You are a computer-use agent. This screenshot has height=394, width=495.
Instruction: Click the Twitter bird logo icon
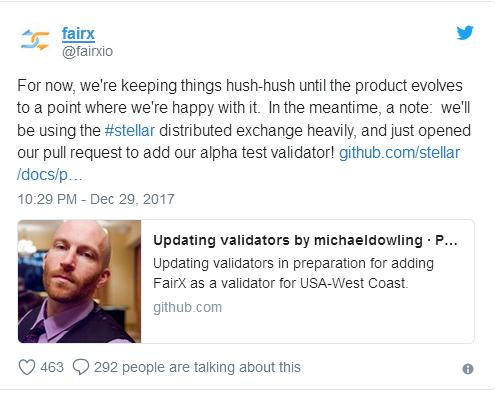(465, 33)
